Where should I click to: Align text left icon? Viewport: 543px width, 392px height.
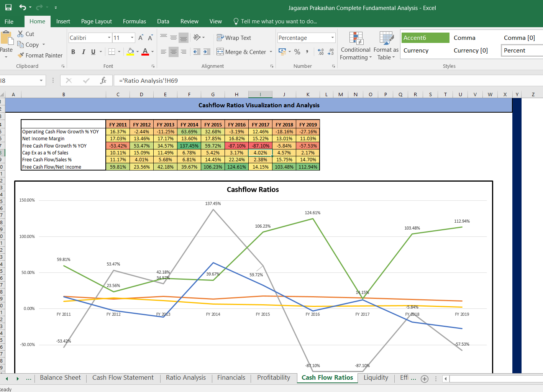[164, 52]
